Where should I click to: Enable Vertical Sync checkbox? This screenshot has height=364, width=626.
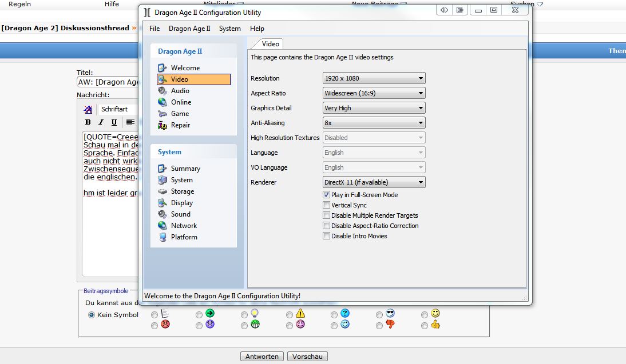point(326,205)
